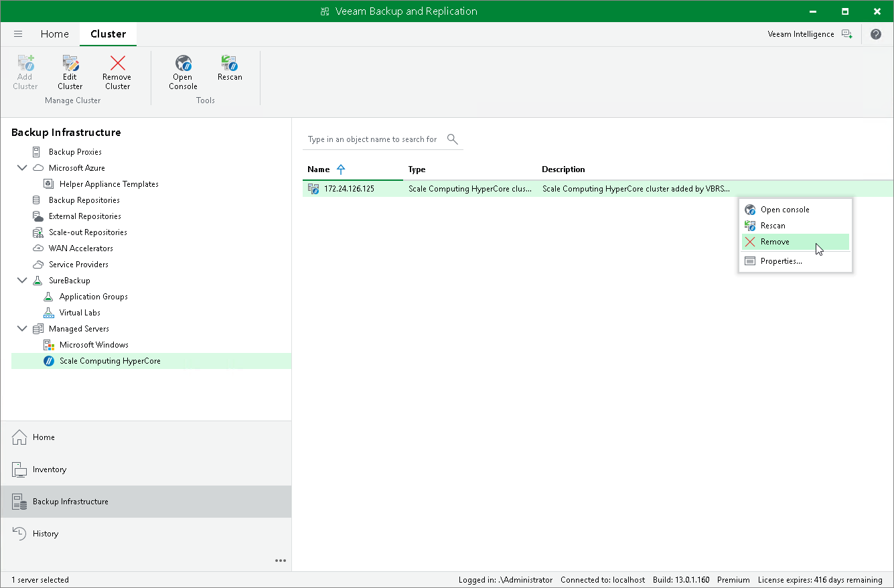Screen dimensions: 894x588
Task: Choose Rescan from the context menu
Action: [796, 226]
